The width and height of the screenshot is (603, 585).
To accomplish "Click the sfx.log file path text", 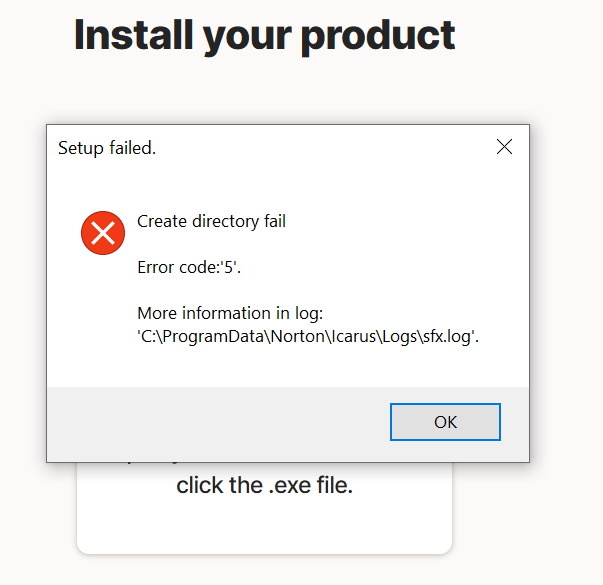I will click(x=308, y=337).
